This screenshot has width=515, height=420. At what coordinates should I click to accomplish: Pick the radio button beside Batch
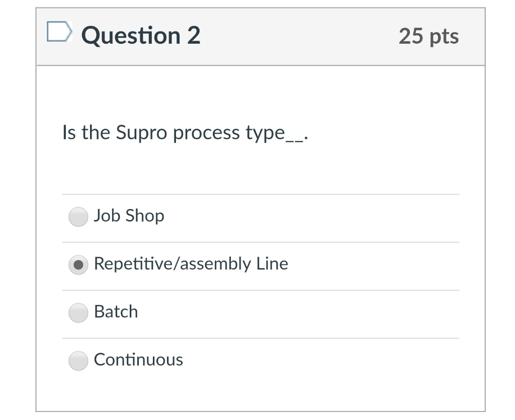[x=78, y=312]
